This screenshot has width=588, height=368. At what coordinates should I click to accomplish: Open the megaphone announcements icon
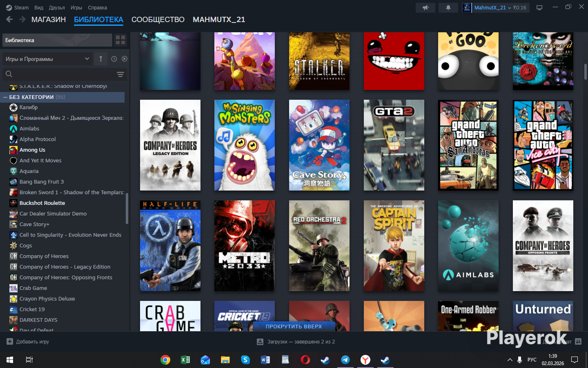425,8
